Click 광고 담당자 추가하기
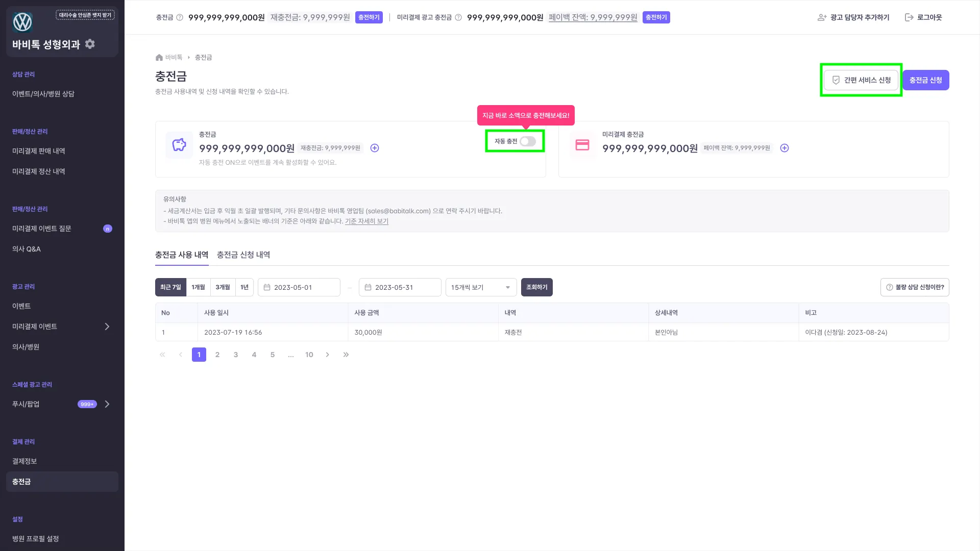The width and height of the screenshot is (980, 551). pyautogui.click(x=853, y=17)
